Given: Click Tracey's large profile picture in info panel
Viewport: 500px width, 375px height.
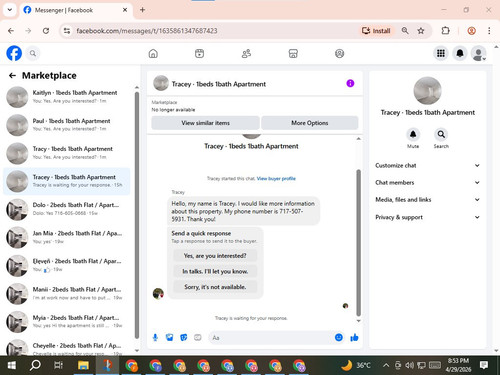Looking at the screenshot, I should click(428, 91).
